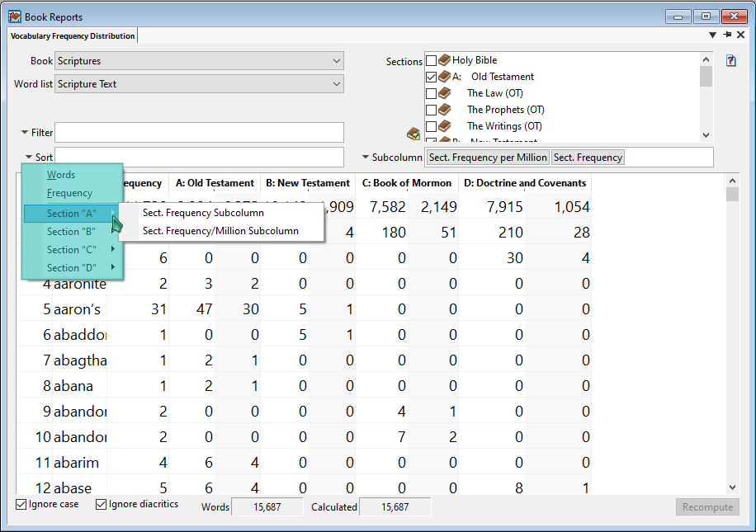
Task: Check The Writings (OT) checkbox
Action: click(432, 126)
